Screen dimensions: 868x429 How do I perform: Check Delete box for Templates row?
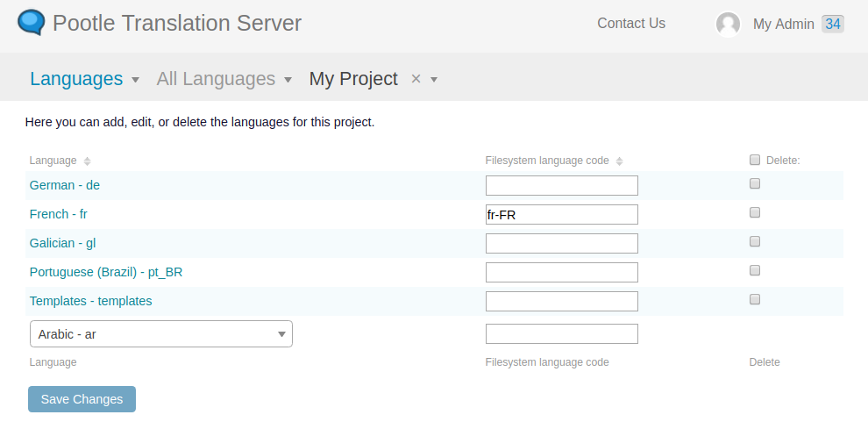[755, 299]
